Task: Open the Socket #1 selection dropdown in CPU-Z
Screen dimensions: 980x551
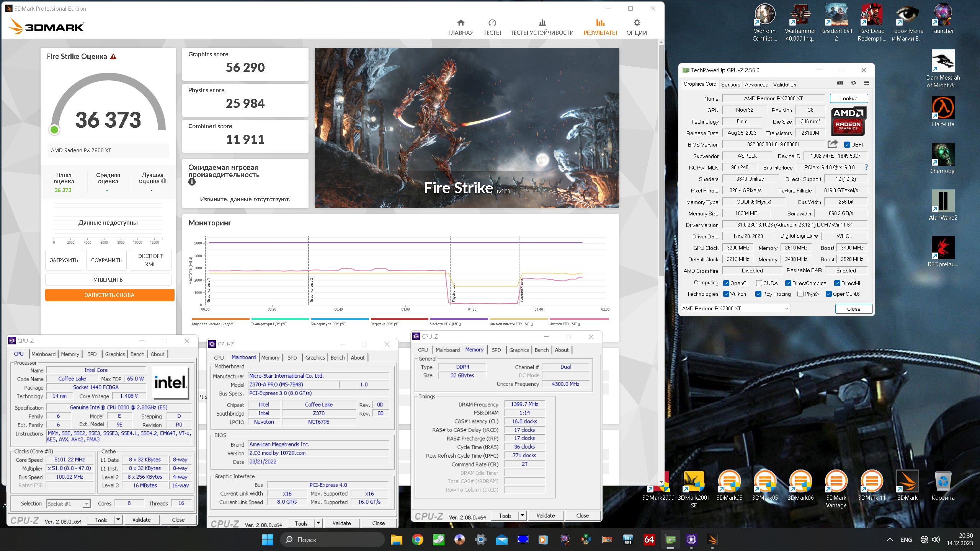Action: 87,504
